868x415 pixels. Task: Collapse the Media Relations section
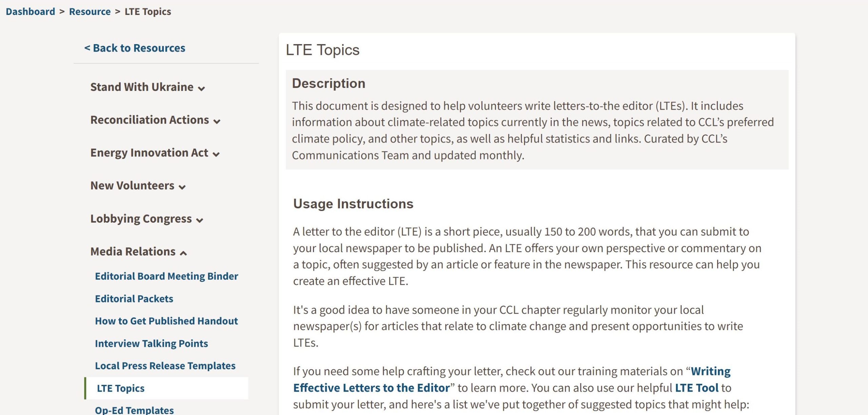click(x=138, y=252)
